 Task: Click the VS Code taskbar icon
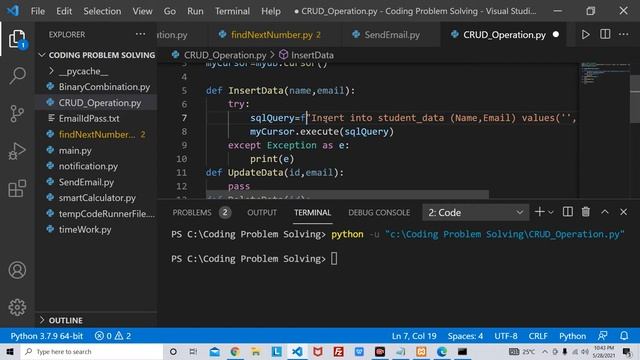pos(297,352)
